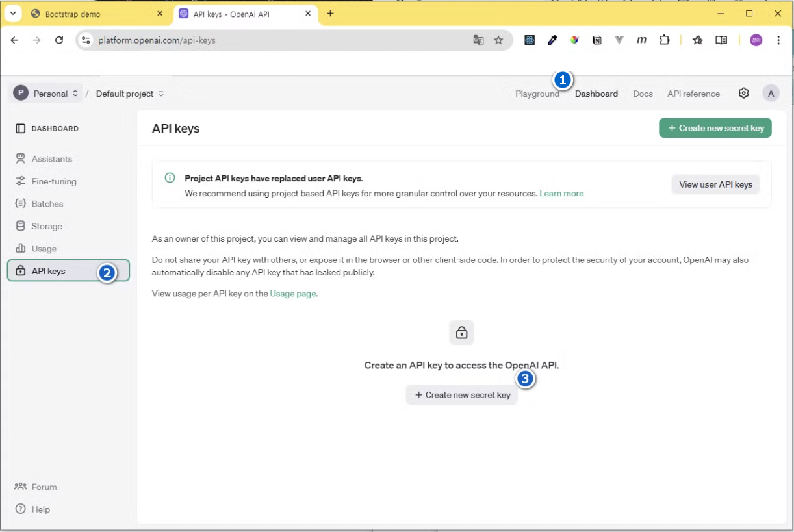Viewport: 794px width, 532px height.
Task: Click the translate page icon
Action: coord(479,40)
